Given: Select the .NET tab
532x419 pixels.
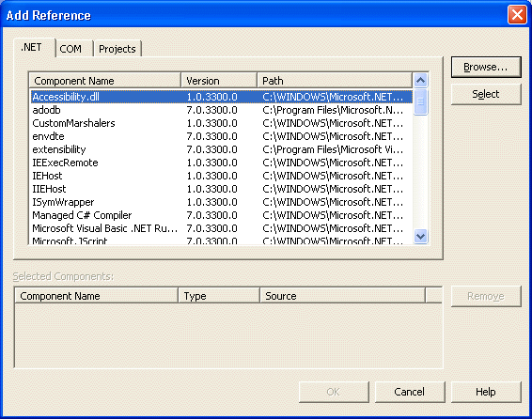Looking at the screenshot, I should (x=34, y=48).
